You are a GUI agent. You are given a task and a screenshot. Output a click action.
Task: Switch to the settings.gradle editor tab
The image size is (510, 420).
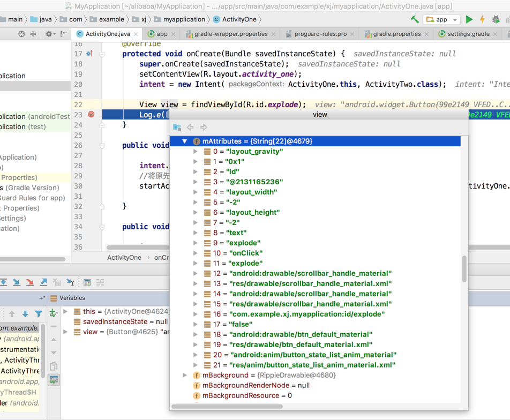(x=464, y=34)
